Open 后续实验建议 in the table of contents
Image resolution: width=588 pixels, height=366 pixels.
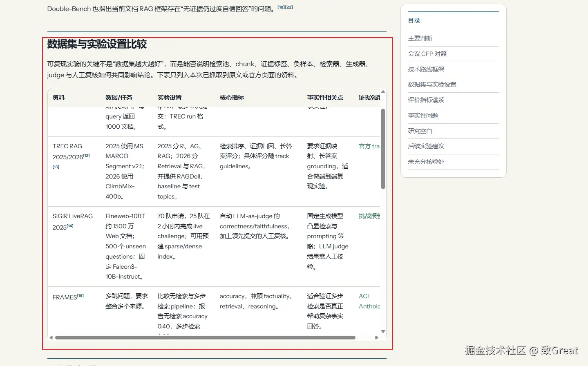click(426, 146)
